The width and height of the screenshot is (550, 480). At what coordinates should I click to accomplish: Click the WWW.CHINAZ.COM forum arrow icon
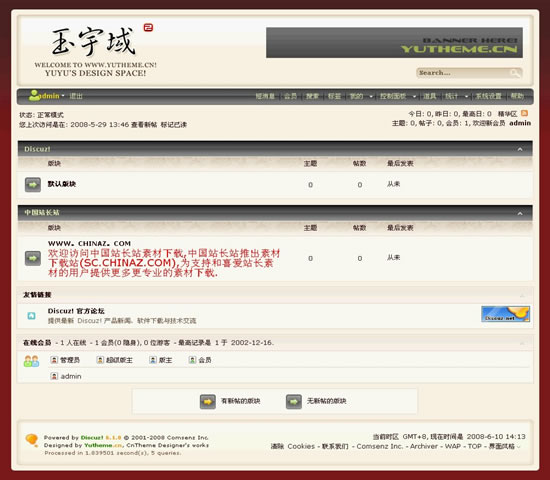coord(33,258)
